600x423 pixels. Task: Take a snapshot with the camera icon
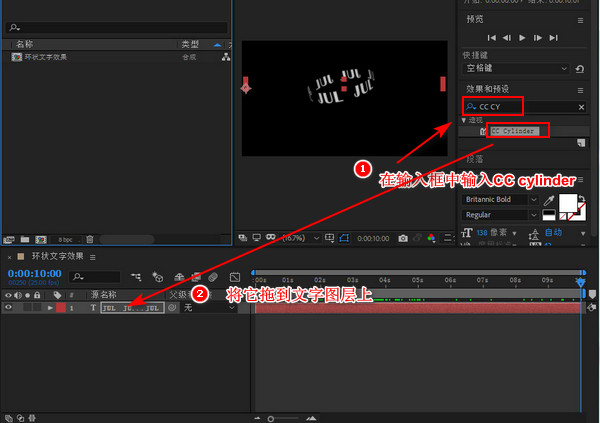tap(403, 238)
